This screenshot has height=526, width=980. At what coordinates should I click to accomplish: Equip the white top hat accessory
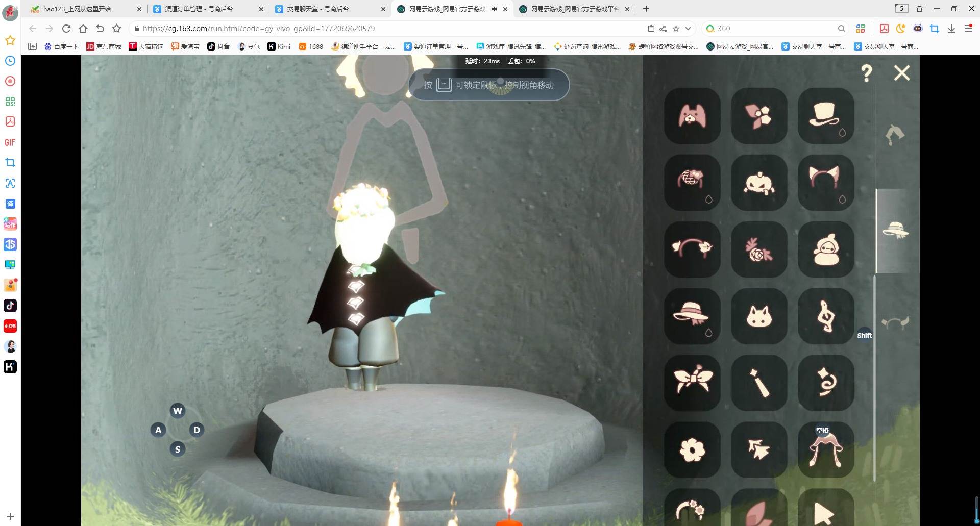(826, 116)
